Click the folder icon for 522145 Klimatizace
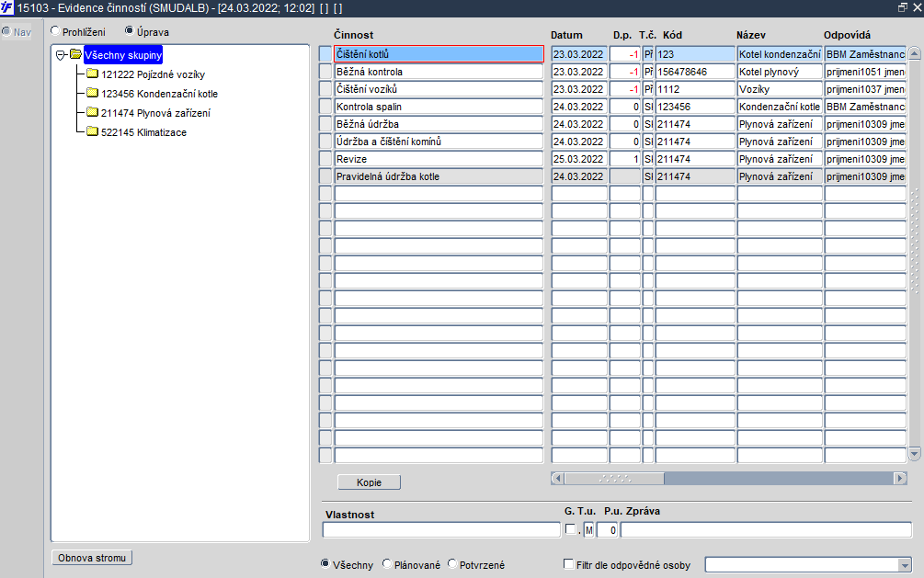The image size is (924, 578). (92, 131)
